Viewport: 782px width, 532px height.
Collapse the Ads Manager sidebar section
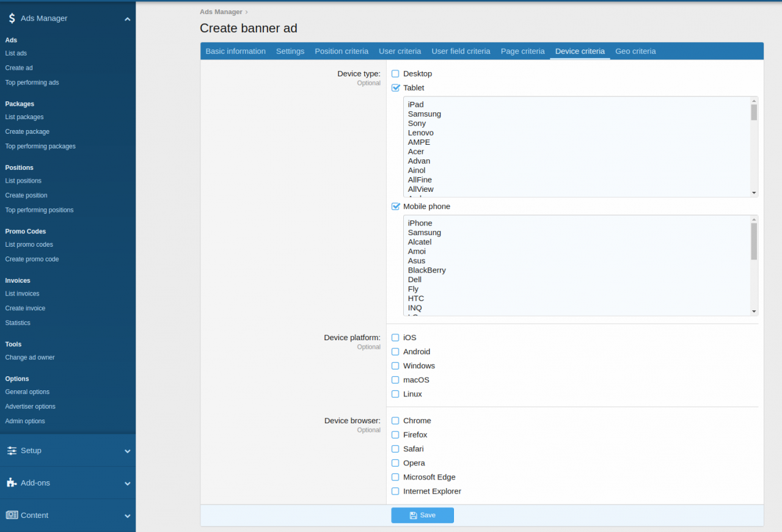click(x=127, y=18)
